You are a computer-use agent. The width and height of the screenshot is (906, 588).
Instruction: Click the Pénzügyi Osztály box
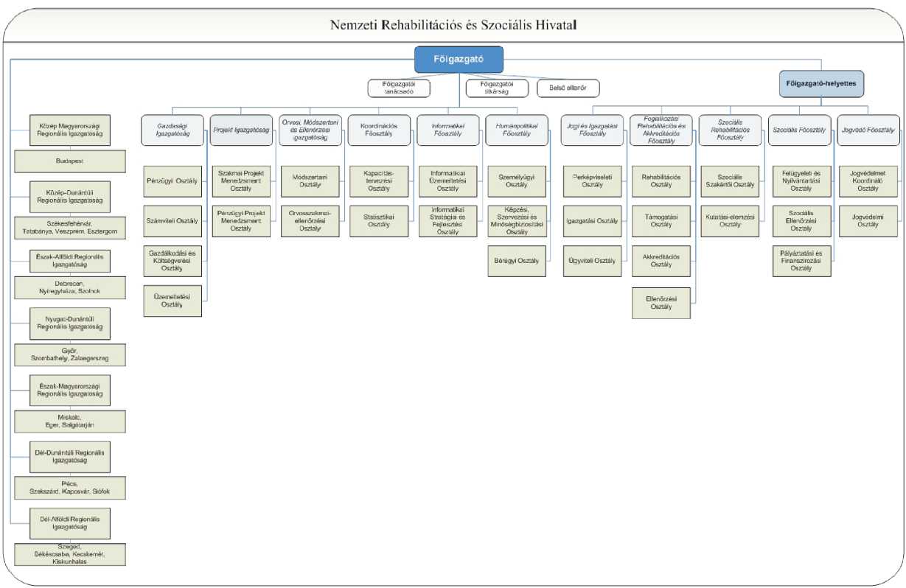(x=172, y=182)
